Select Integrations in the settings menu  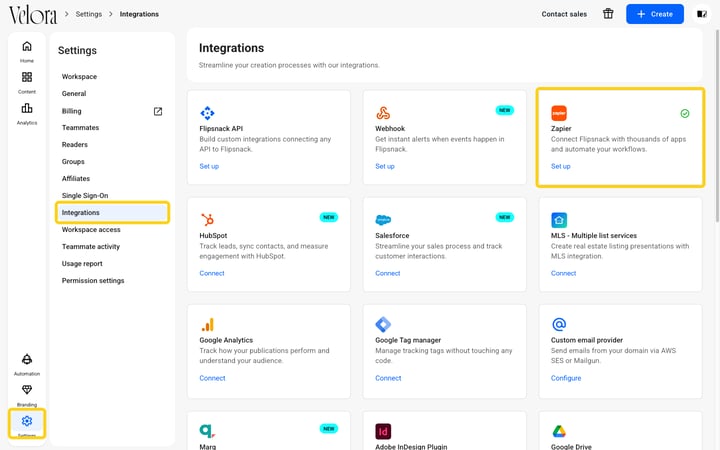[x=112, y=213]
